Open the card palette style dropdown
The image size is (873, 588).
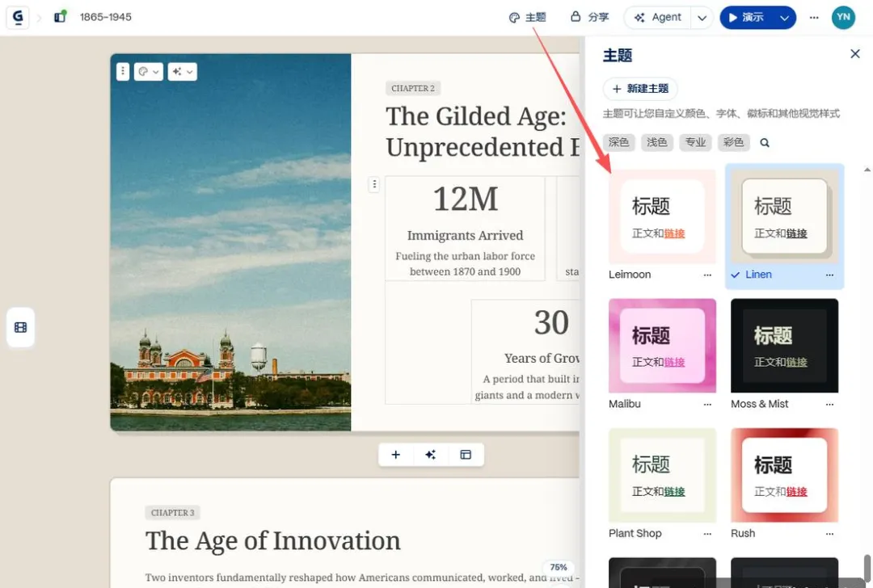point(149,71)
